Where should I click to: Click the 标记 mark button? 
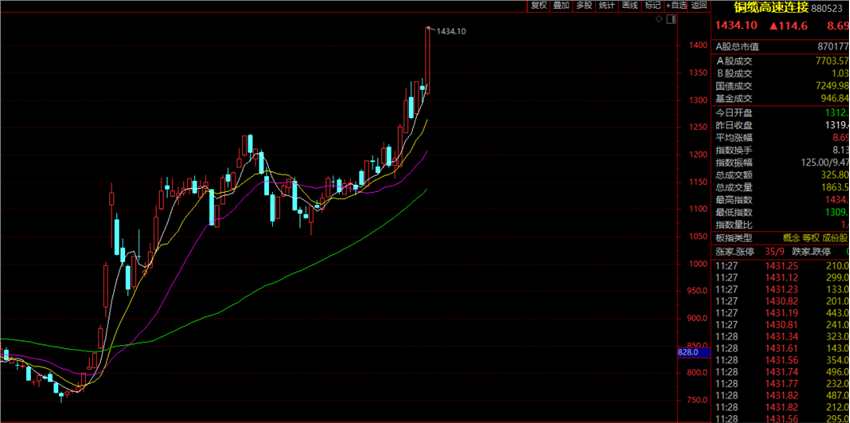point(652,5)
